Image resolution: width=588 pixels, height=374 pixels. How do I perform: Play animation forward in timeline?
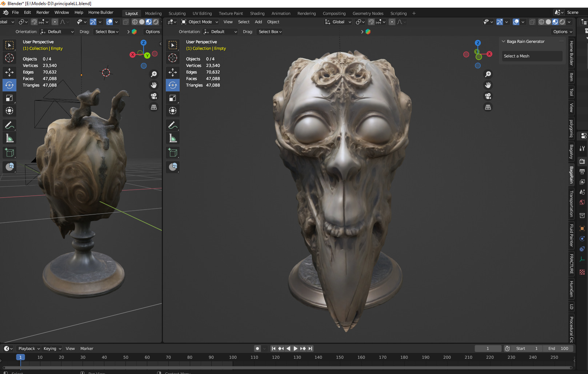pos(295,349)
